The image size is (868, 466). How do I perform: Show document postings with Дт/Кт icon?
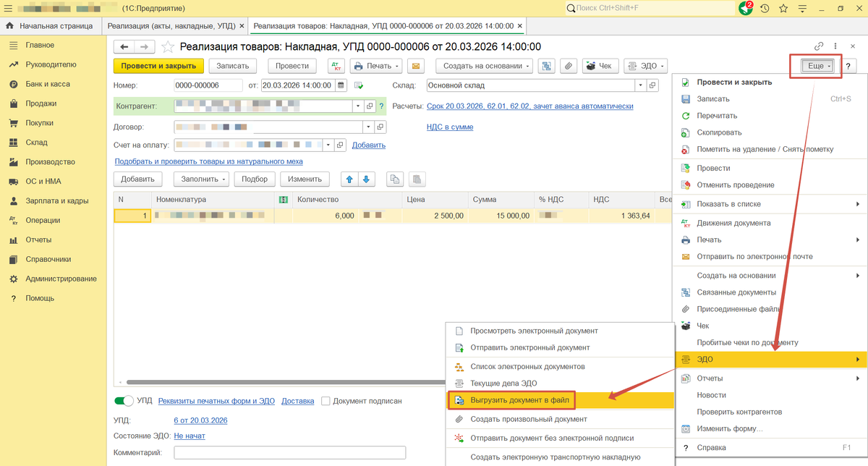point(336,66)
